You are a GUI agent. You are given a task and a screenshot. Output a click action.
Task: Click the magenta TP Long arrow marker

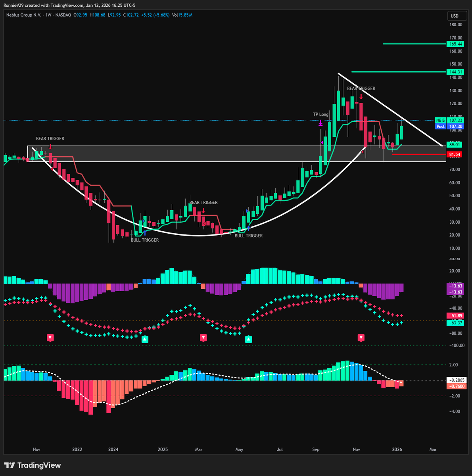(x=320, y=123)
